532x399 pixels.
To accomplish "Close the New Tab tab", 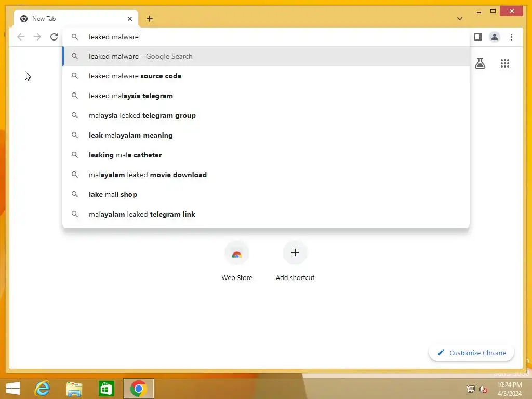I will [x=129, y=19].
